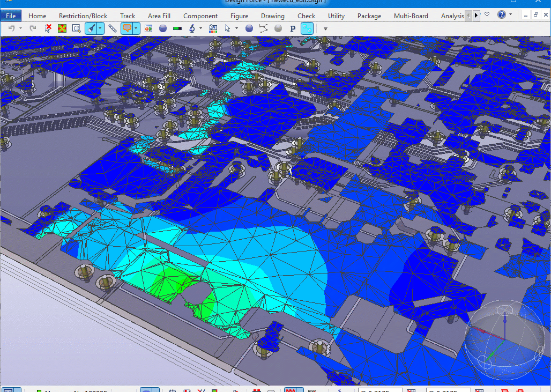
Task: Click the net connection nodes icon
Action: coord(263,28)
